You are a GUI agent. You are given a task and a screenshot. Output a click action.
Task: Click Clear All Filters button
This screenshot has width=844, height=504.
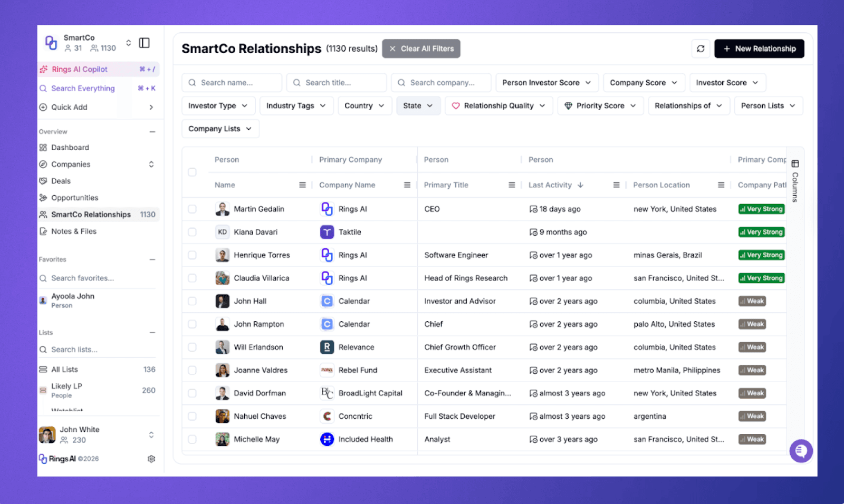pyautogui.click(x=421, y=49)
